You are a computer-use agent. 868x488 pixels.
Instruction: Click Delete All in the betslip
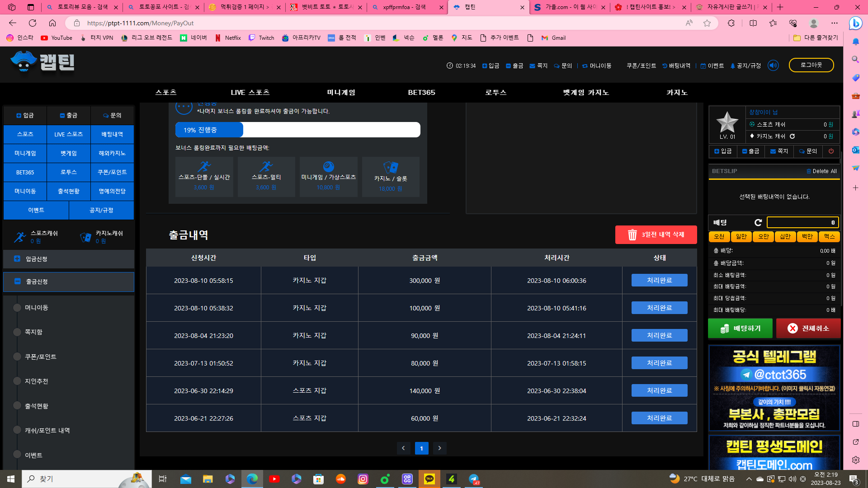click(x=821, y=171)
